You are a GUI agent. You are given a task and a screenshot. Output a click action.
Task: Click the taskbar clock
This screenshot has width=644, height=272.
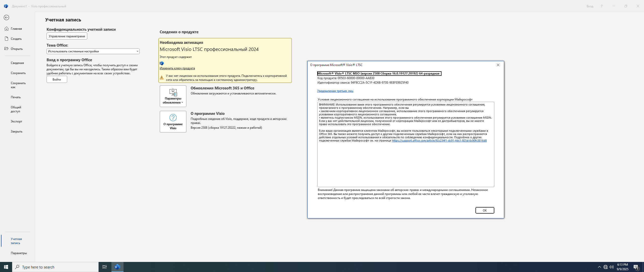click(x=623, y=267)
